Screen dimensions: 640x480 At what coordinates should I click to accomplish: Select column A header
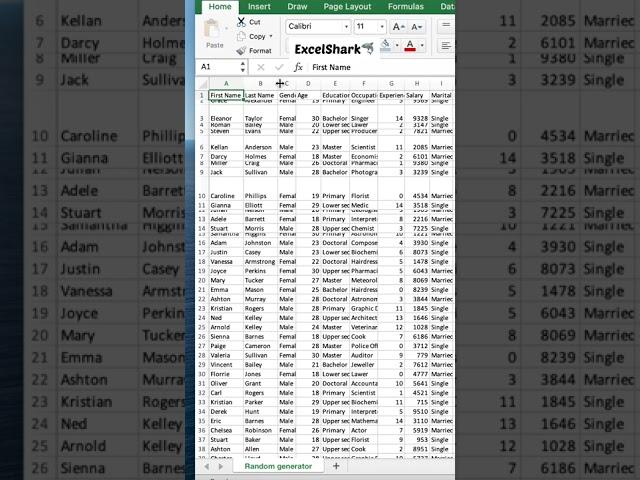click(226, 84)
